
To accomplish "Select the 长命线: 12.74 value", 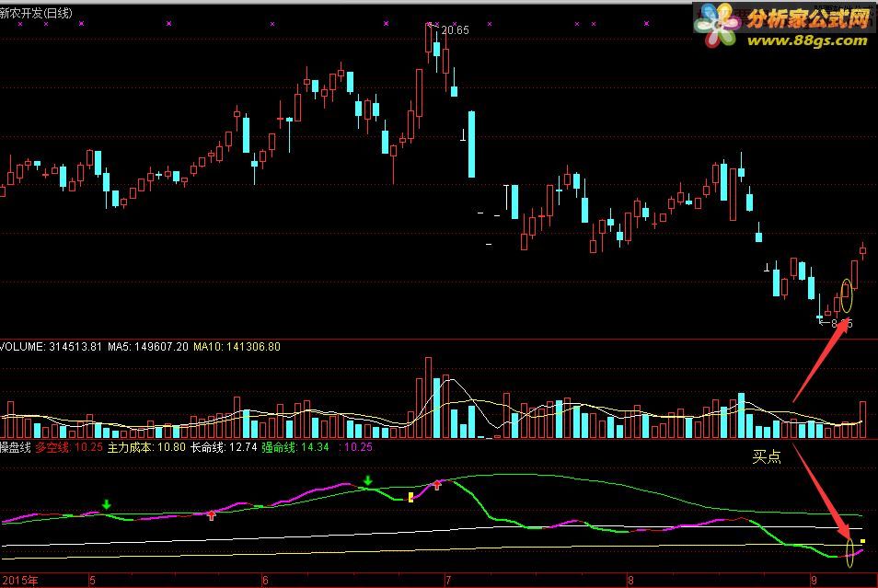I will [x=224, y=447].
